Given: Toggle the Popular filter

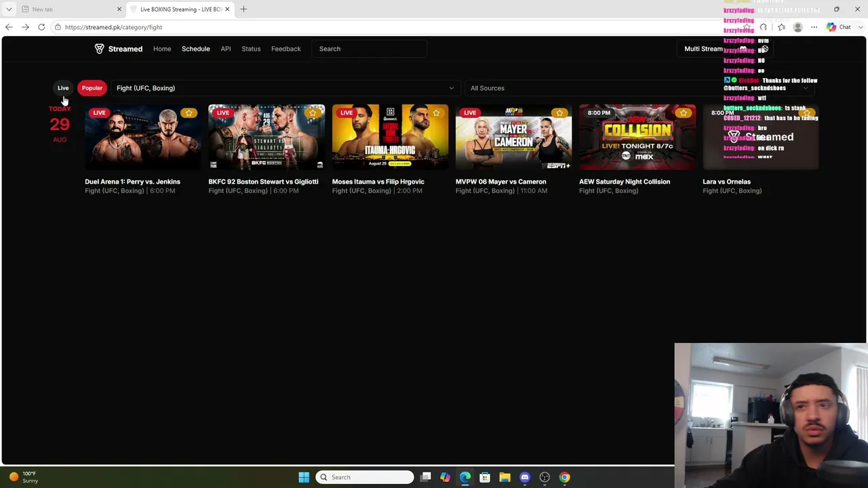Looking at the screenshot, I should pos(92,88).
